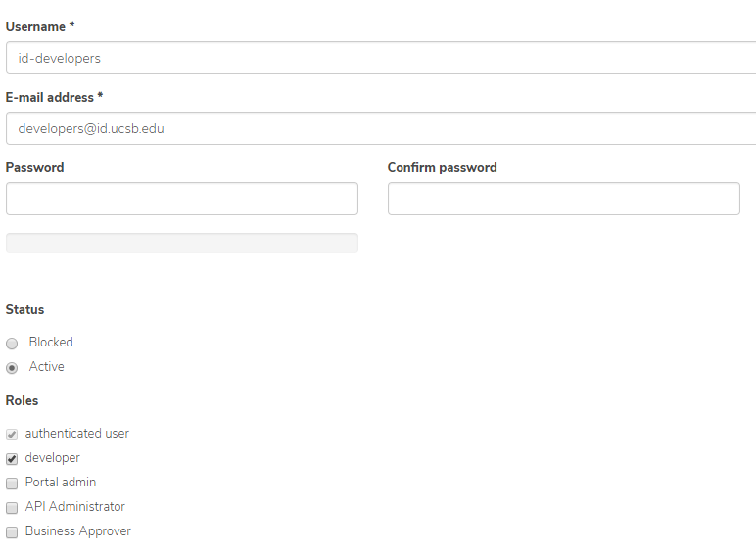Check the Business Approver role box
Screen dimensions: 756x553
coord(12,532)
